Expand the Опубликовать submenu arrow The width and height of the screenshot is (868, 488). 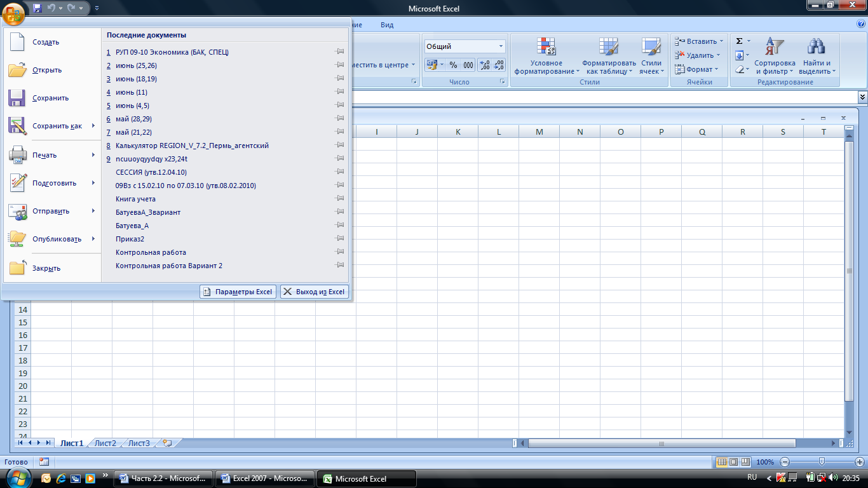point(93,239)
